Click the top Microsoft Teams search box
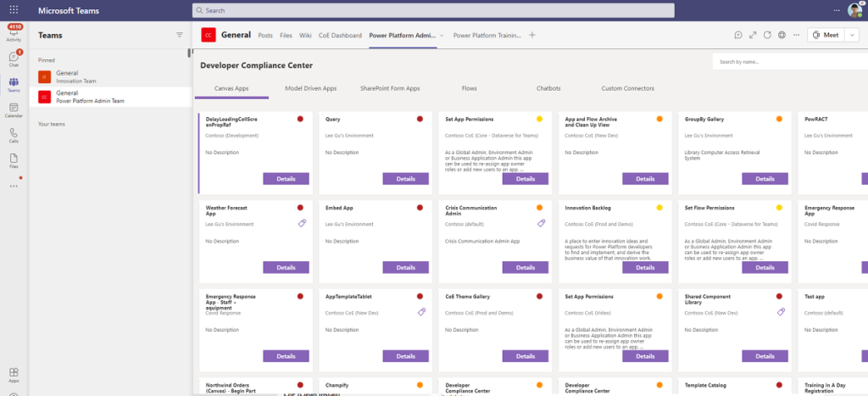This screenshot has height=396, width=868. tap(433, 10)
